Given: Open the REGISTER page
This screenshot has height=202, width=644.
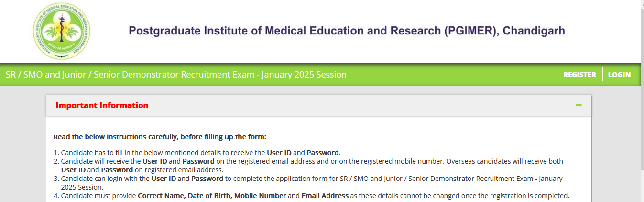Looking at the screenshot, I should click(x=579, y=75).
